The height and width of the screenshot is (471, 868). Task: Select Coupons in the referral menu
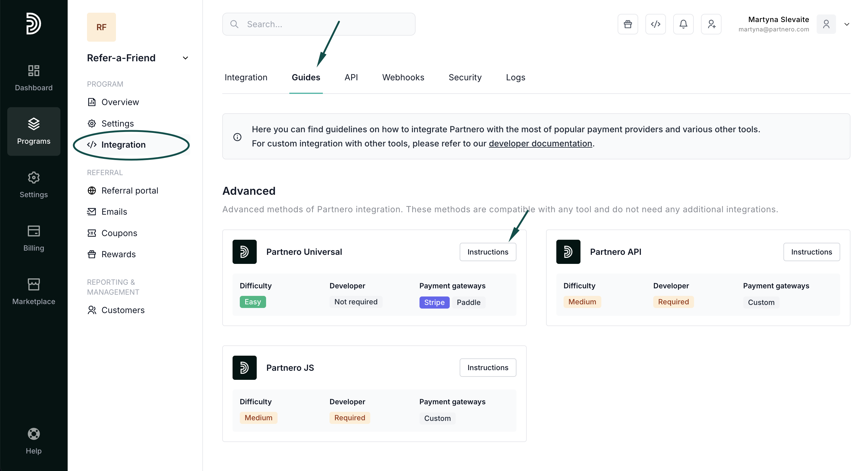pyautogui.click(x=119, y=233)
